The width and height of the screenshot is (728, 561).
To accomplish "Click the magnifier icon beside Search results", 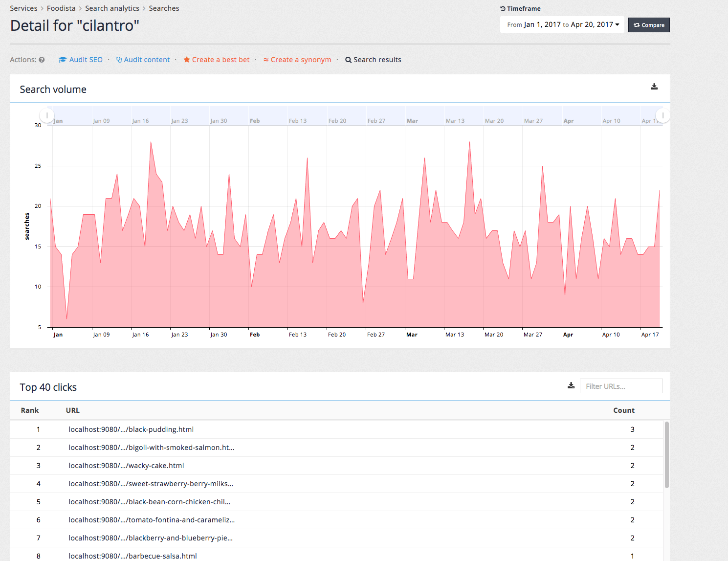I will [348, 60].
